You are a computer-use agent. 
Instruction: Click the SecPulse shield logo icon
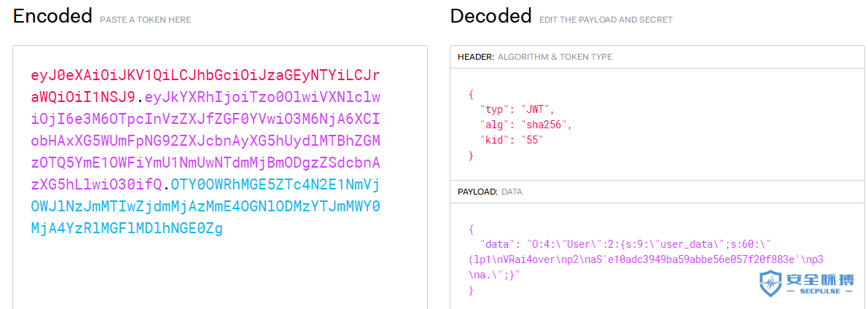click(770, 283)
